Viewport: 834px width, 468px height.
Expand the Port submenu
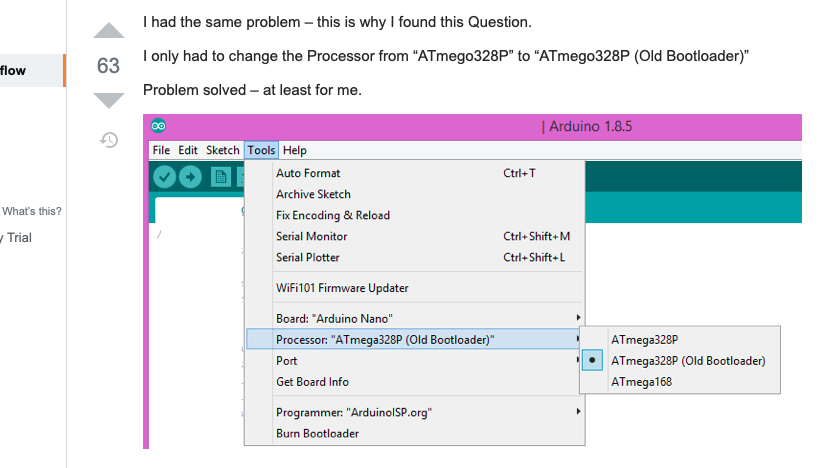(x=415, y=361)
